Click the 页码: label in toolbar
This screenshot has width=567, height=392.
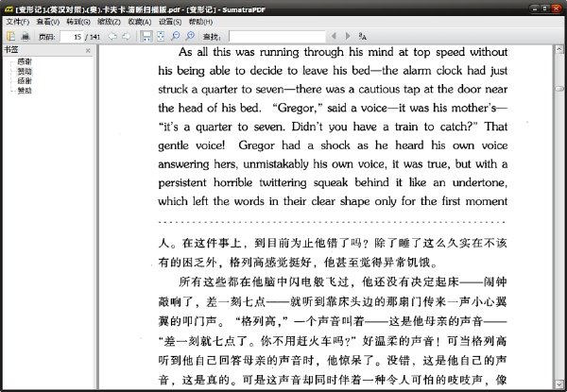(46, 37)
